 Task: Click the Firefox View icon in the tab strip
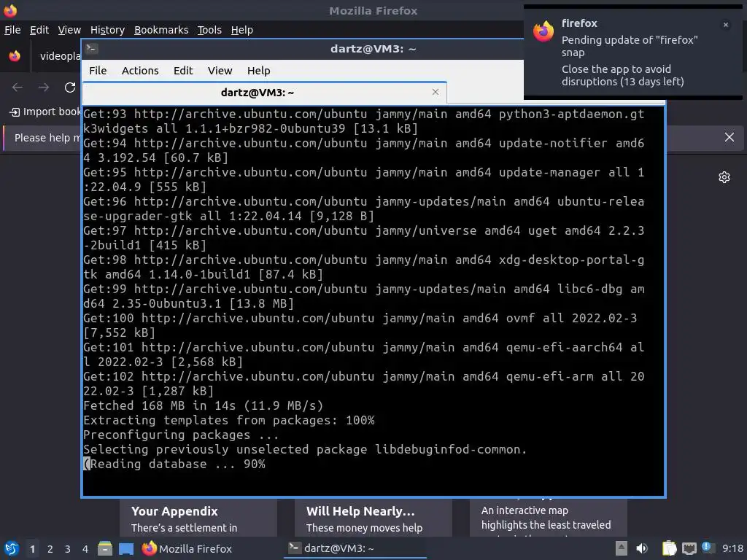point(15,56)
